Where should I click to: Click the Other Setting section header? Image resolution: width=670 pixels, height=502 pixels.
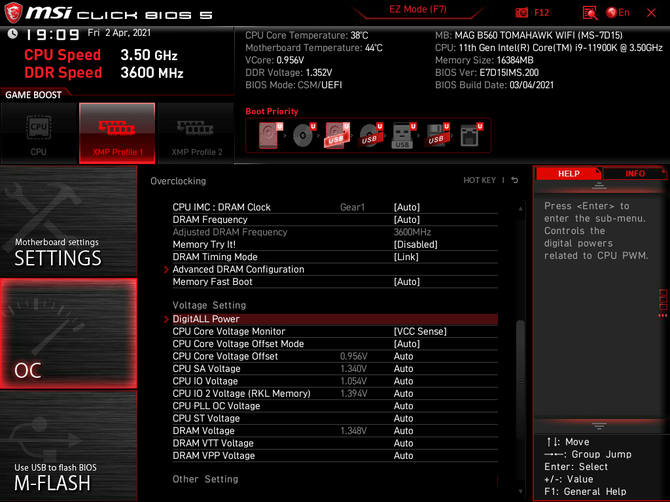click(205, 479)
